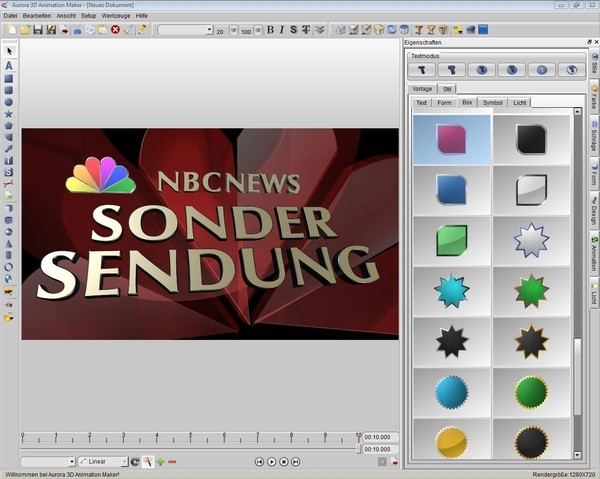Jump to start with the rewind control
Screen dimensions: 600x479
259,462
